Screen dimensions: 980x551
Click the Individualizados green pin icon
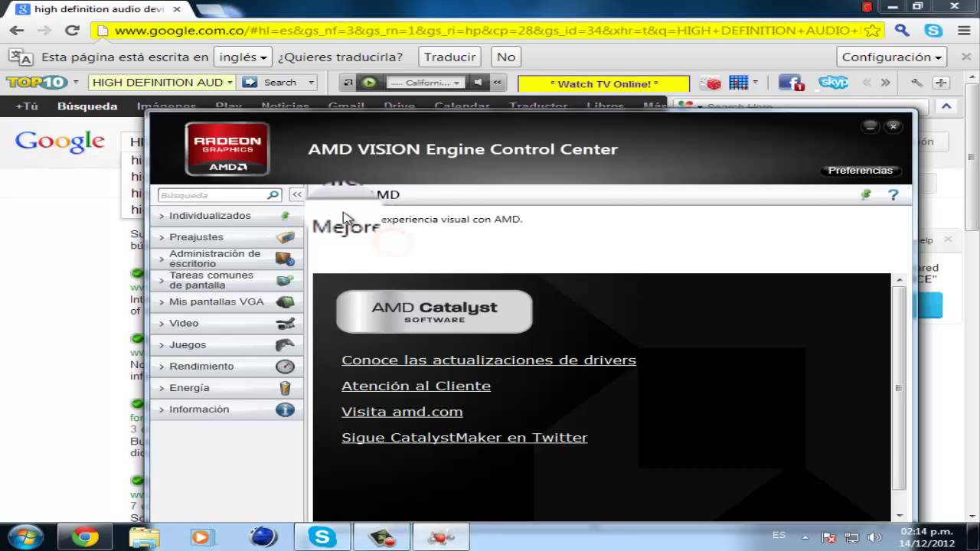click(285, 216)
